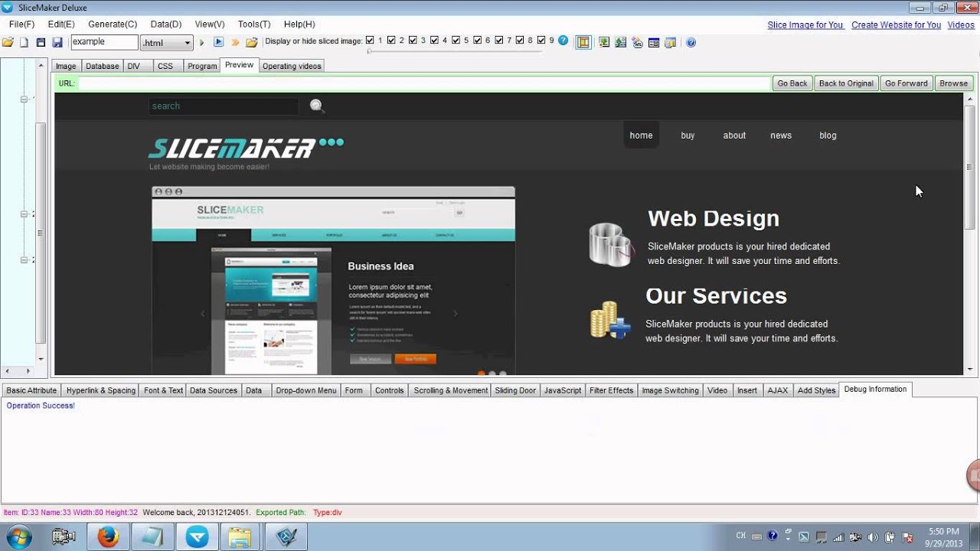Click the orange double-arrow icon
Viewport: 980px width, 551px height.
click(x=235, y=43)
